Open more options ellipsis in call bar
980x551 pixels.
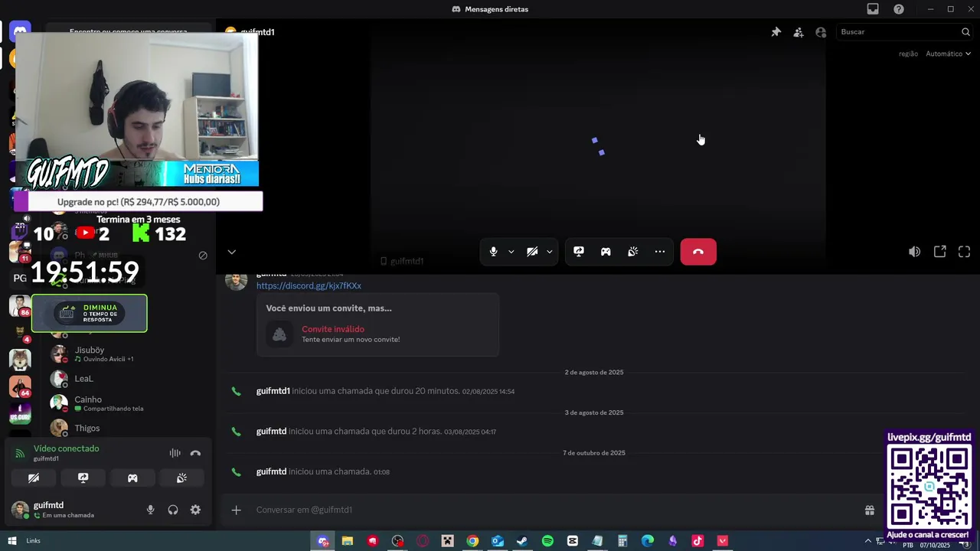[x=660, y=252]
